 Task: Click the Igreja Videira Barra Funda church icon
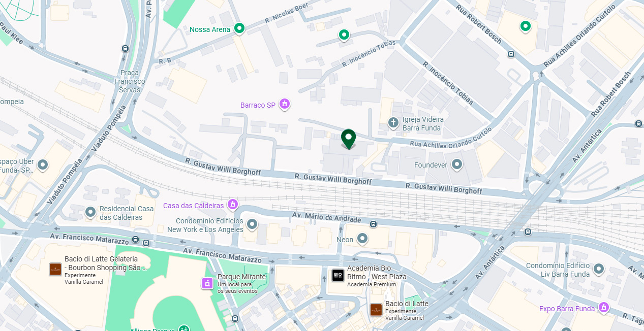tap(393, 122)
